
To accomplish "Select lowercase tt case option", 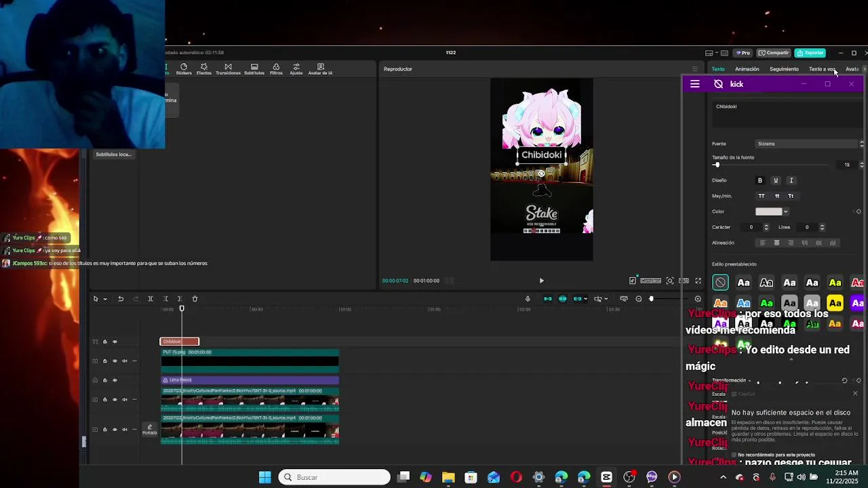I will (x=777, y=196).
